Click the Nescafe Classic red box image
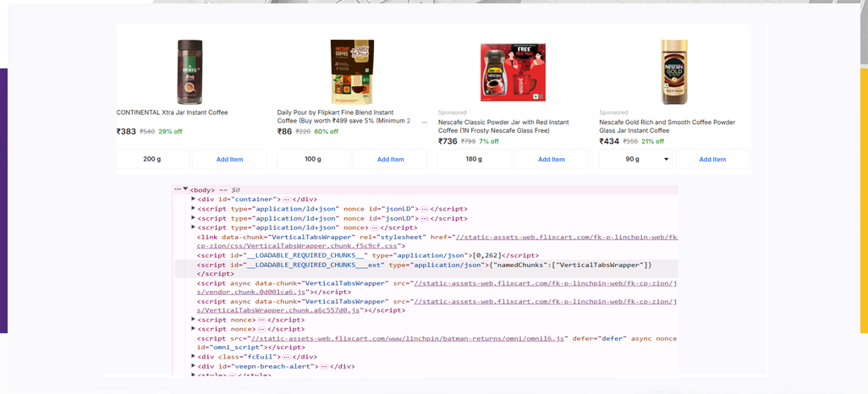 click(x=513, y=72)
